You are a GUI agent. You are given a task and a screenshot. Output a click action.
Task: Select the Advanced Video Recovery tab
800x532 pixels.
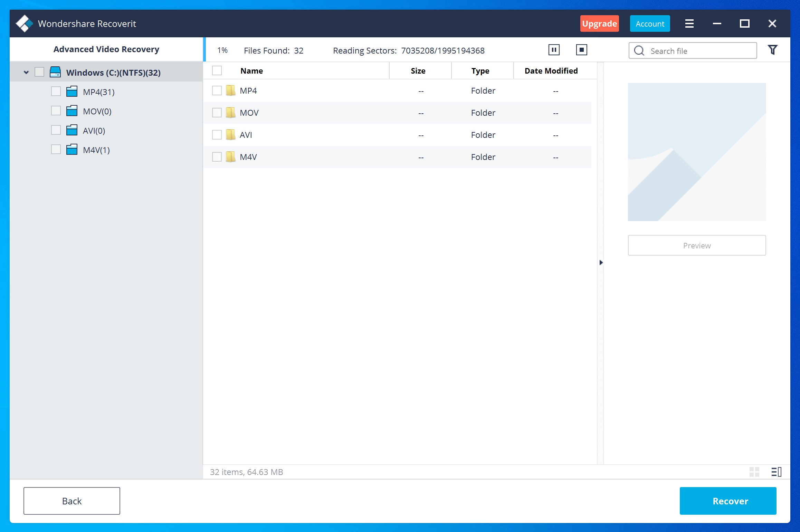[x=106, y=49]
